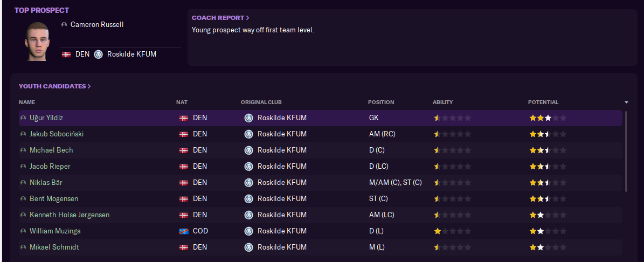
Task: Select Kenneth Holse Jørgensen's name
Action: click(x=70, y=215)
